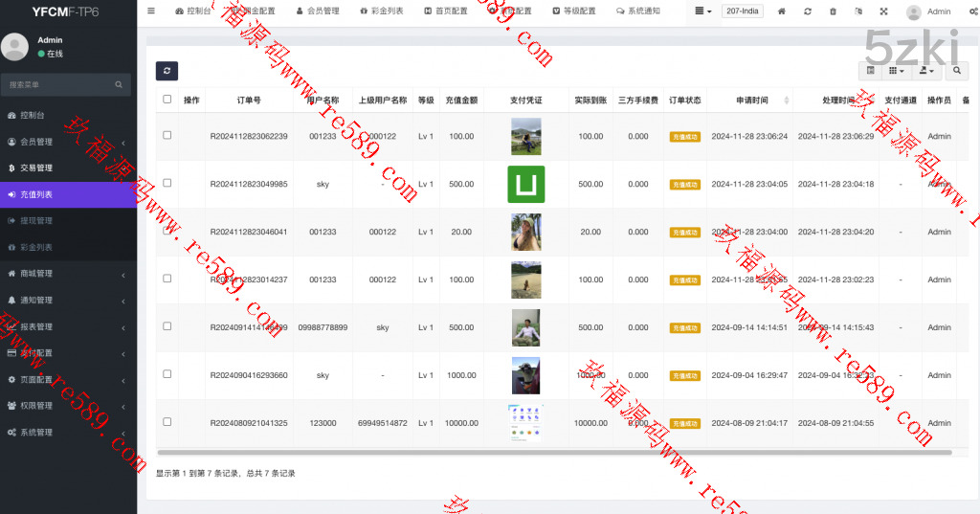Screen dimensions: 980x514
Task: Open the export dropdown in table toolbar
Action: [926, 71]
